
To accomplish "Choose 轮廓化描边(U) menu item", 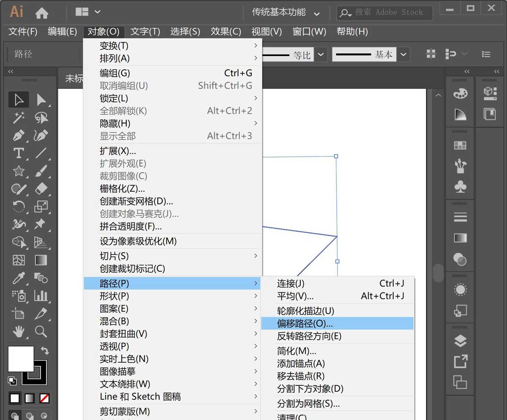I will [x=337, y=311].
